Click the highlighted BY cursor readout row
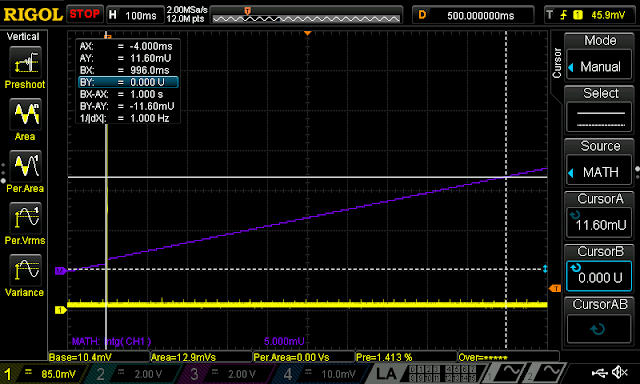The height and width of the screenshot is (384, 640). 128,82
